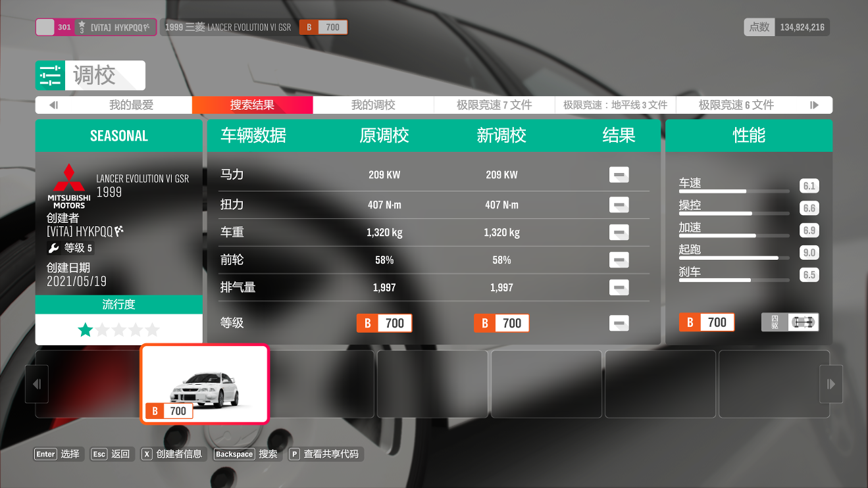The image size is (868, 488).
Task: Click the 58% value under 原调校
Action: pyautogui.click(x=384, y=260)
